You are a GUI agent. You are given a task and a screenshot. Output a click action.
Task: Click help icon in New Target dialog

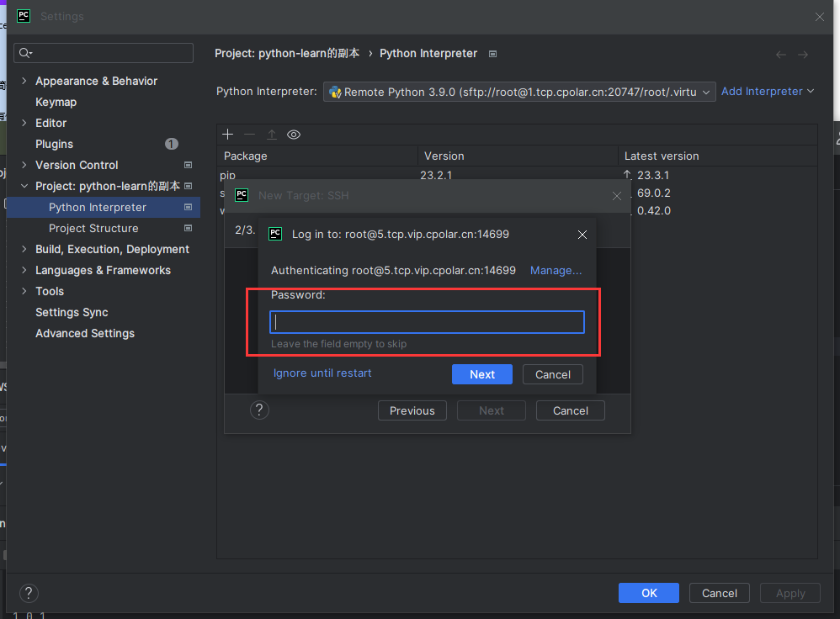[x=260, y=410]
